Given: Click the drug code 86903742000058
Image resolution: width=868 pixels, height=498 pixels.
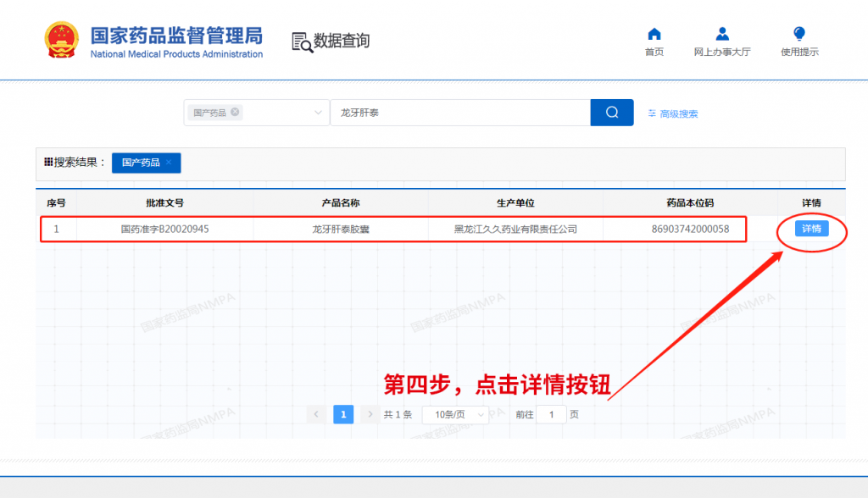Looking at the screenshot, I should (x=690, y=229).
